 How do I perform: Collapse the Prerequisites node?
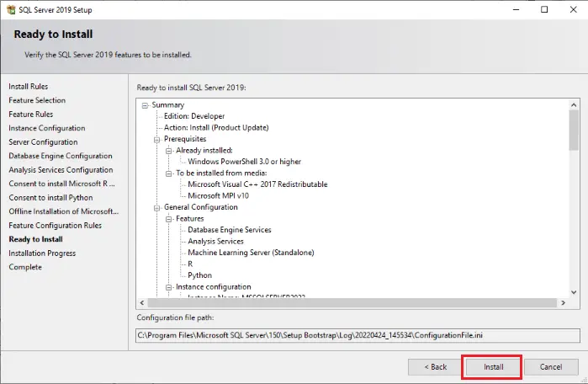pos(156,140)
